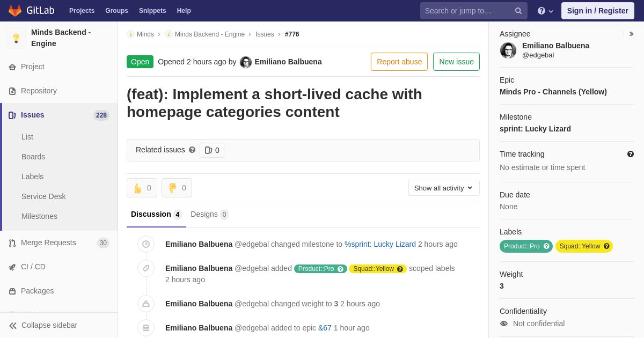The width and height of the screenshot is (644, 338).
Task: Open Milestones under Issues
Action: point(39,216)
